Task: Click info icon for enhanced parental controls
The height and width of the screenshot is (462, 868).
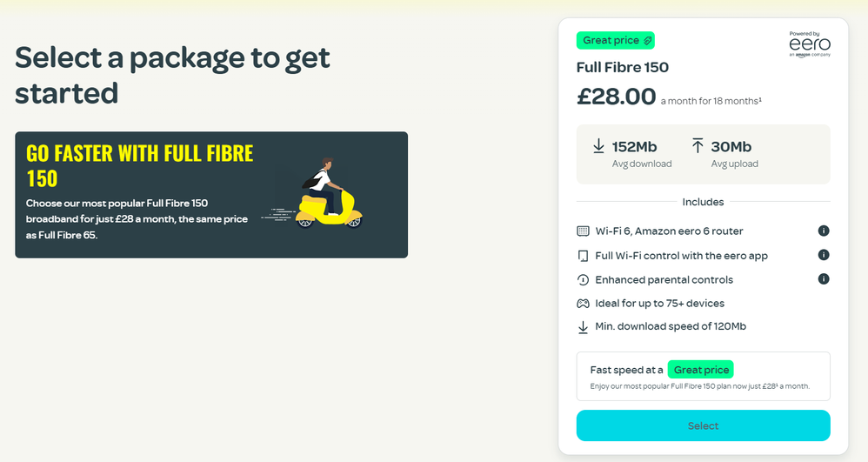Action: [x=824, y=279]
